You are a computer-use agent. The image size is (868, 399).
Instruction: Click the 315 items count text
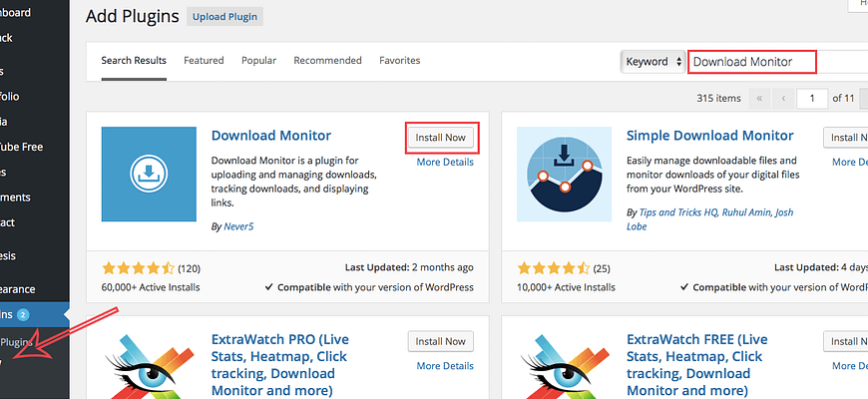(718, 98)
